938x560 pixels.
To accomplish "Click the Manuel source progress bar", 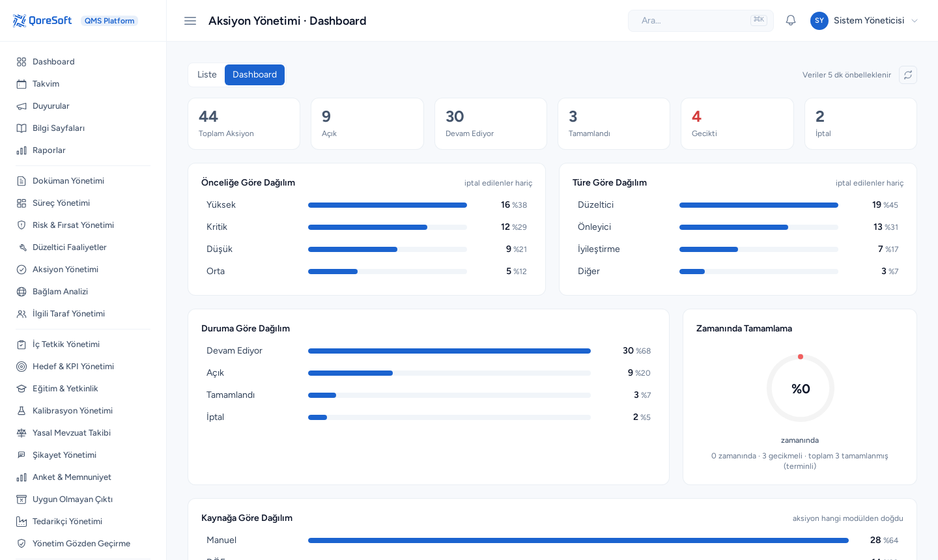I will 578,540.
